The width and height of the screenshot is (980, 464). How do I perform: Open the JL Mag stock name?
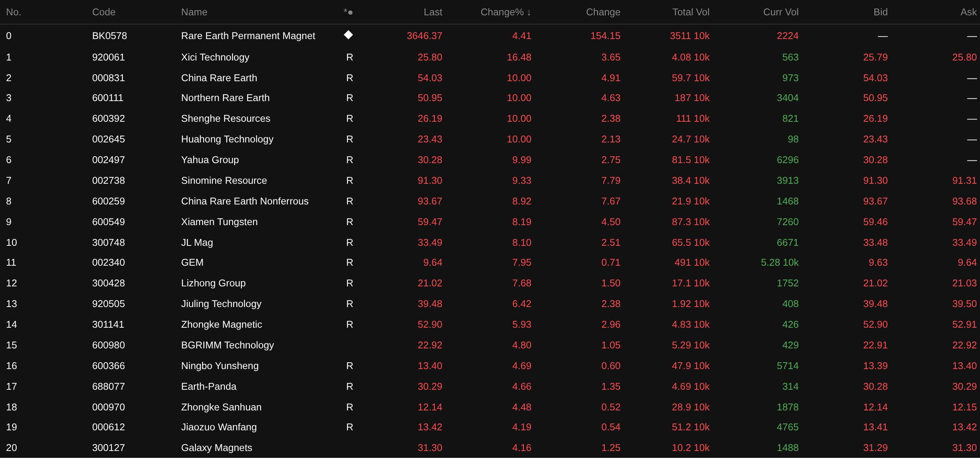(197, 243)
